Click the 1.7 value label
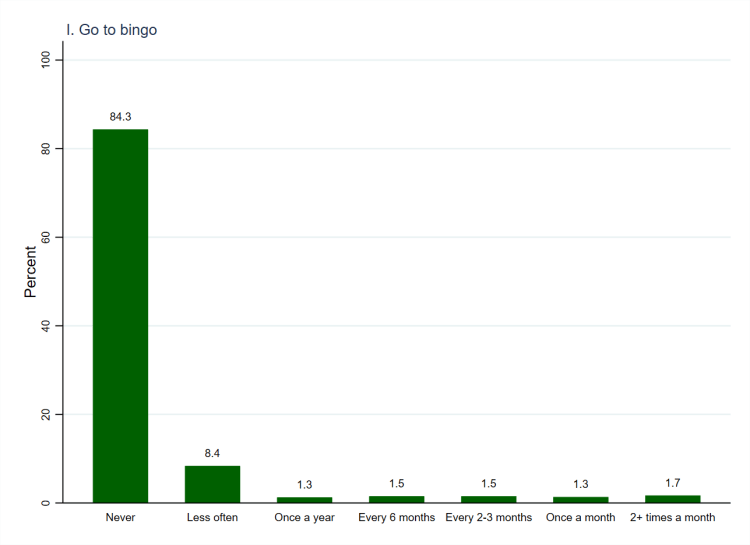The image size is (750, 545). point(672,483)
